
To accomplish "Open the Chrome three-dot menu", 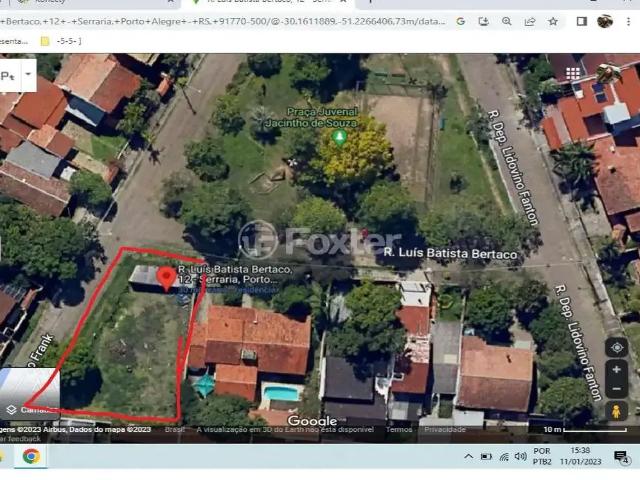I will pyautogui.click(x=629, y=21).
